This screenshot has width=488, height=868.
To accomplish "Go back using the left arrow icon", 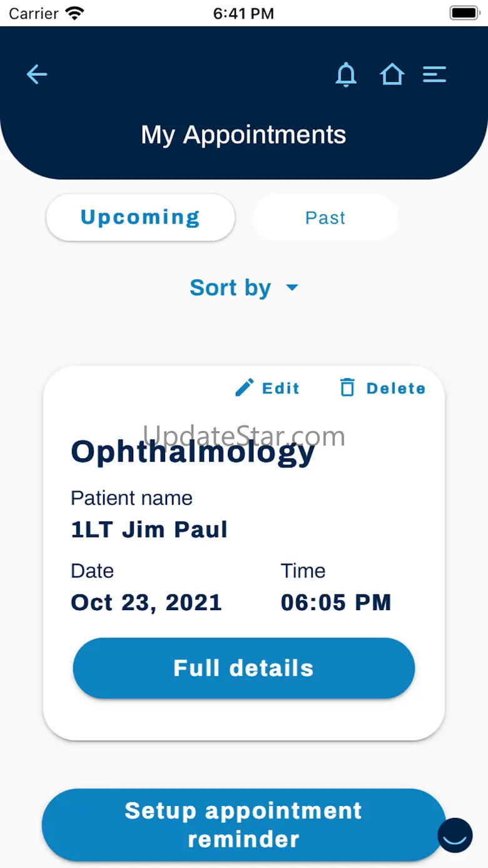I will (37, 74).
